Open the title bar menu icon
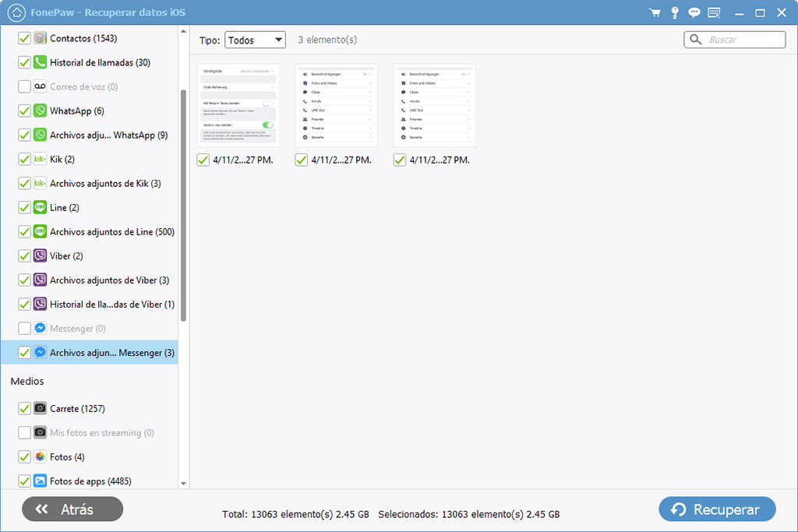The image size is (798, 532). 714,12
